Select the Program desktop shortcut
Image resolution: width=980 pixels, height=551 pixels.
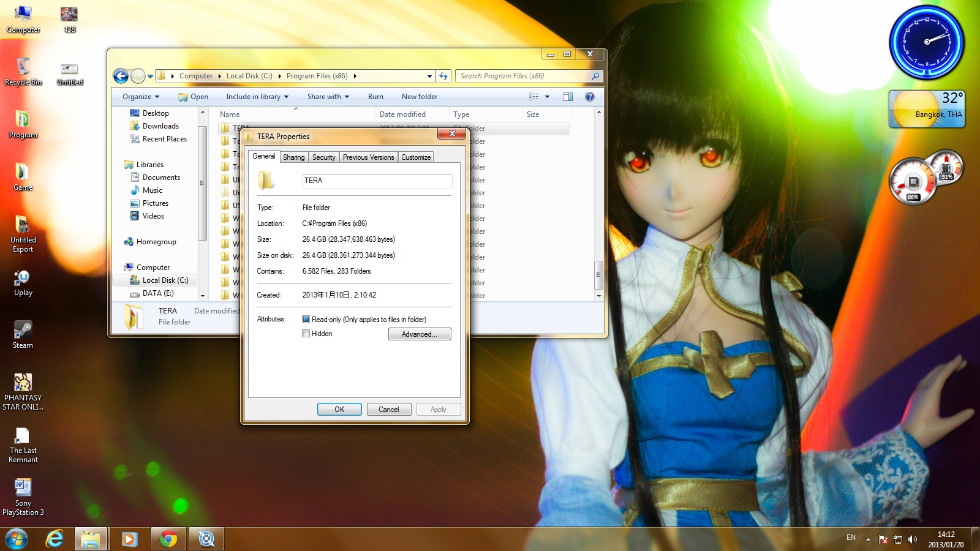(23, 124)
